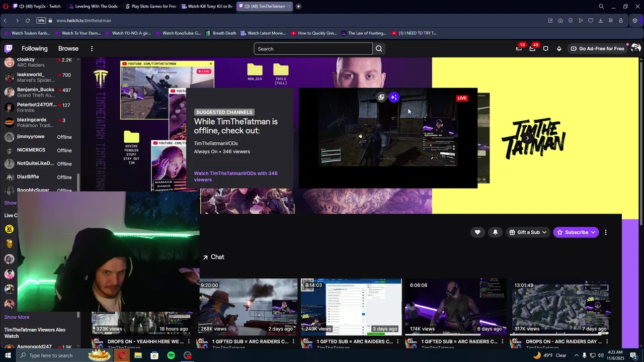Open File Explorer from the taskbar

[x=138, y=355]
